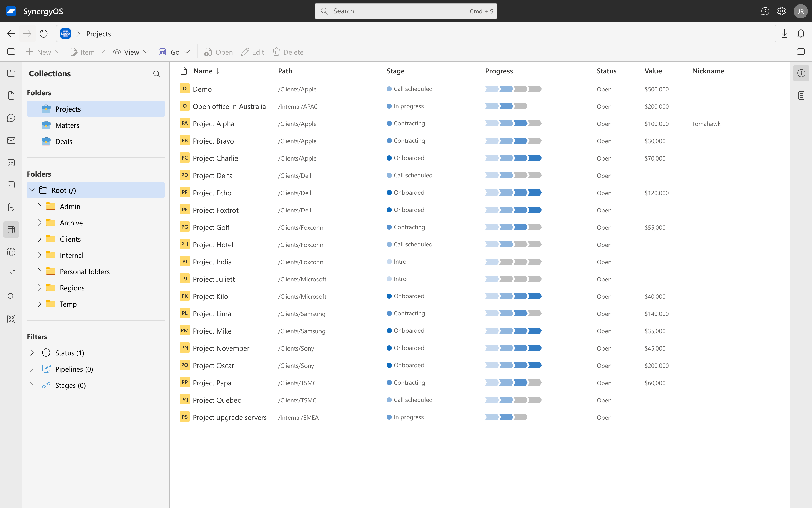Open the settings gear icon
This screenshot has height=508, width=812.
click(x=782, y=11)
